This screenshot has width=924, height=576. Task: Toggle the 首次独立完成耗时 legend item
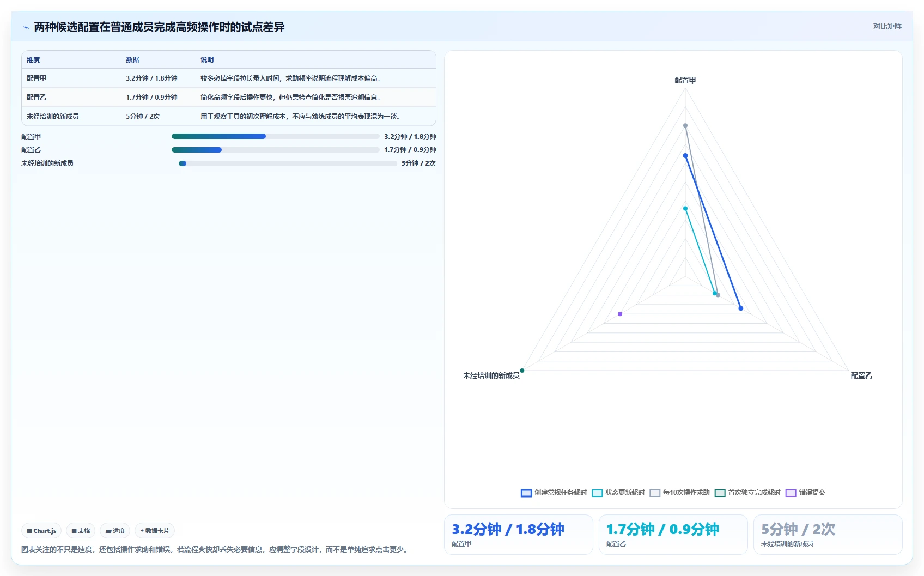(x=747, y=493)
